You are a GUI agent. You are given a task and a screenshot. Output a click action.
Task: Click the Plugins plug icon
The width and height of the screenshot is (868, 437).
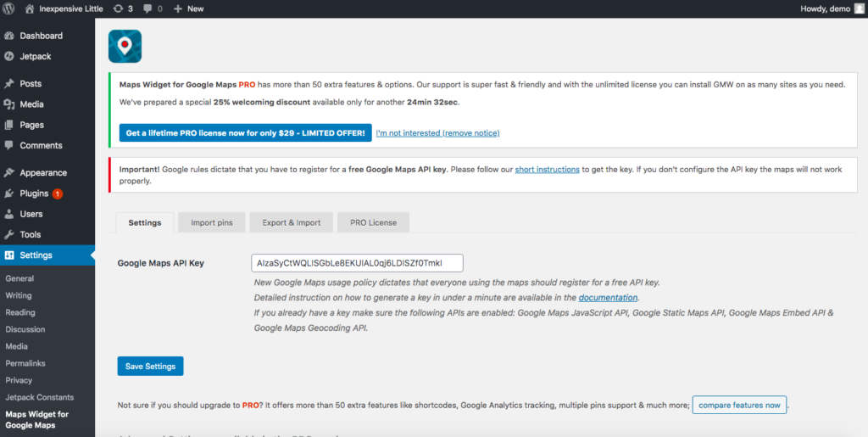(8, 193)
